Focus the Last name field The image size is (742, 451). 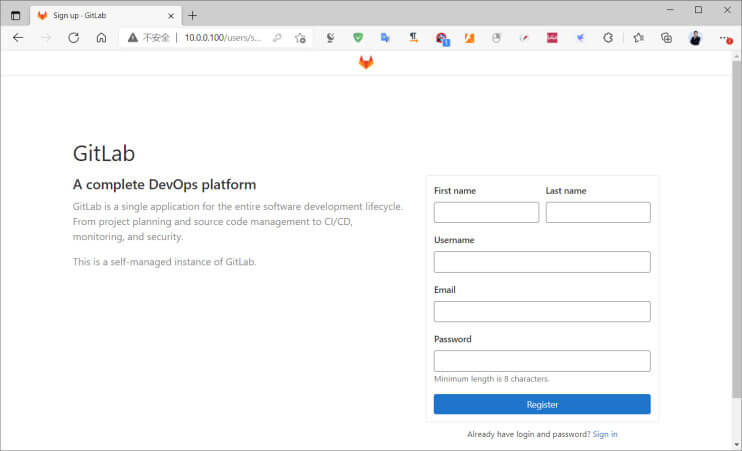(598, 212)
